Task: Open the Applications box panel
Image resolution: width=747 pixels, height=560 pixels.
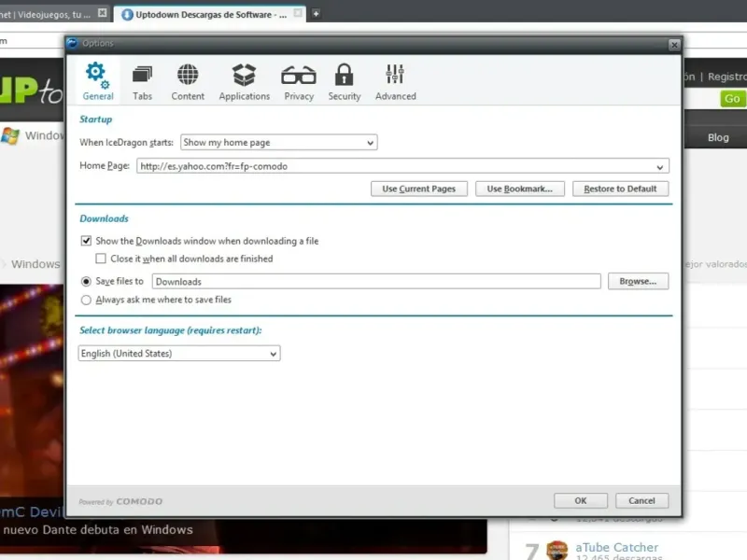Action: click(244, 82)
